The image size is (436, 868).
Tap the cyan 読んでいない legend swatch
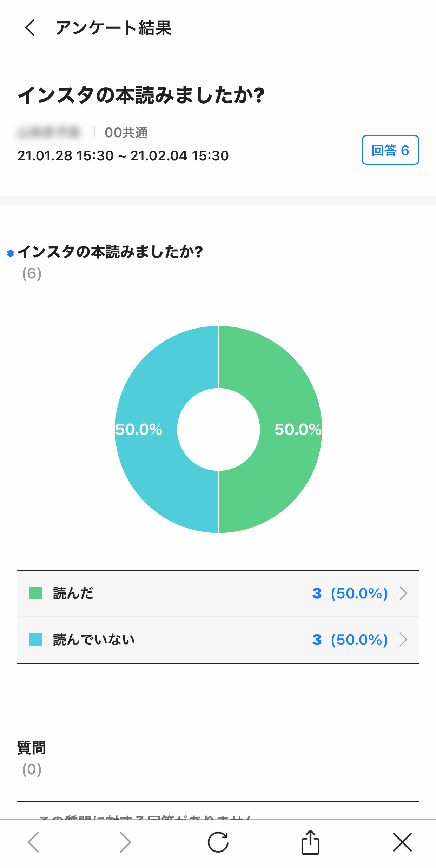pos(36,640)
